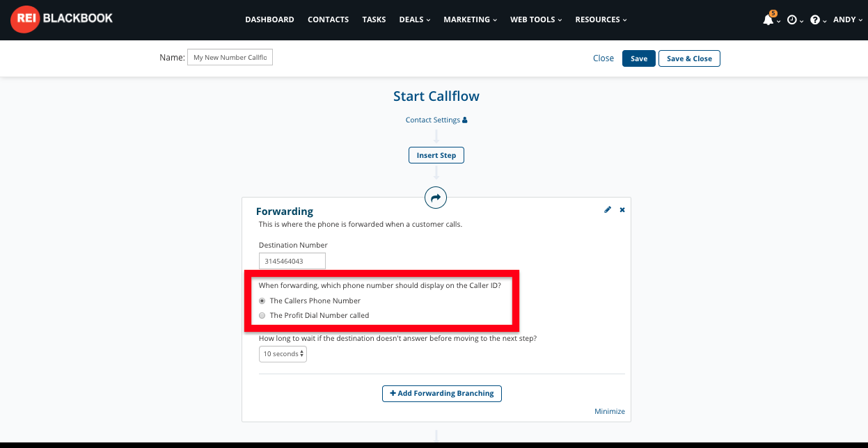Image resolution: width=868 pixels, height=448 pixels.
Task: Open the ANDY user menu
Action: (847, 19)
